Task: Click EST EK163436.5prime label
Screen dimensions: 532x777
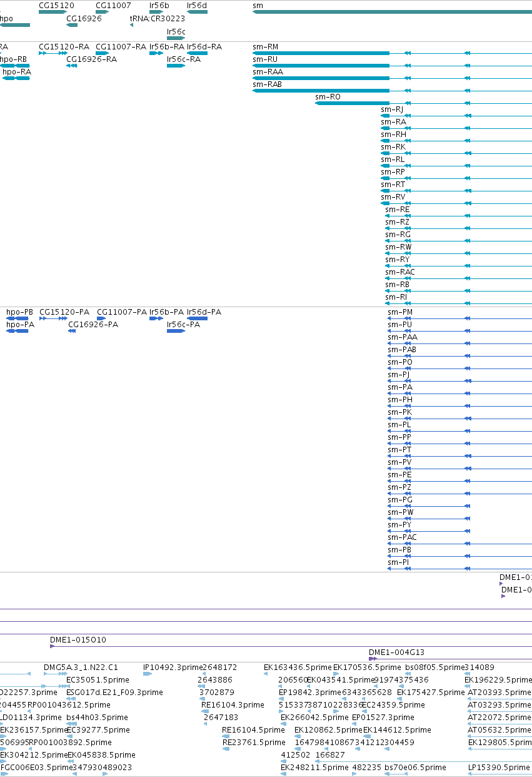Action: pyautogui.click(x=298, y=668)
